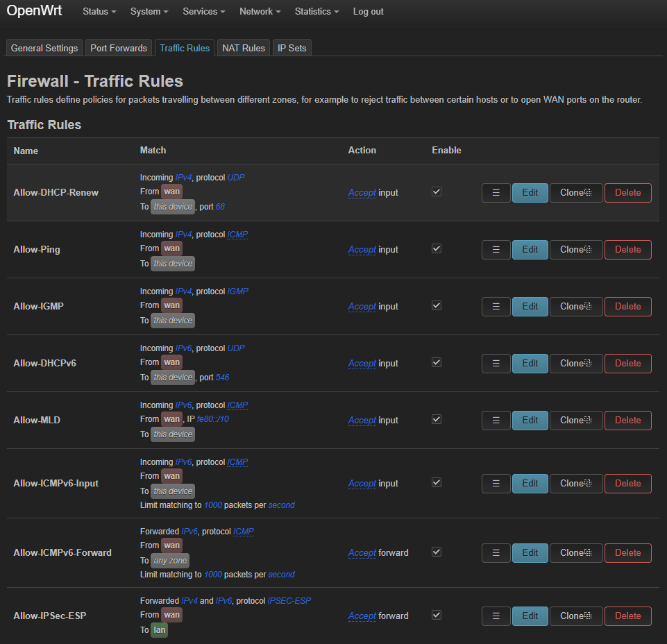Disable the Allow-Ping rule checkbox
Image resolution: width=667 pixels, height=644 pixels.
tap(437, 248)
